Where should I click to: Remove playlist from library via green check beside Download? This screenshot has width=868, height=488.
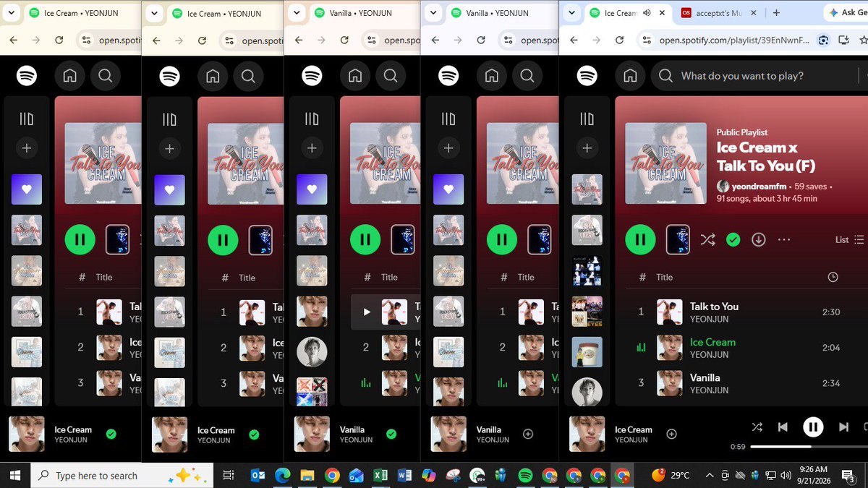[x=733, y=239]
